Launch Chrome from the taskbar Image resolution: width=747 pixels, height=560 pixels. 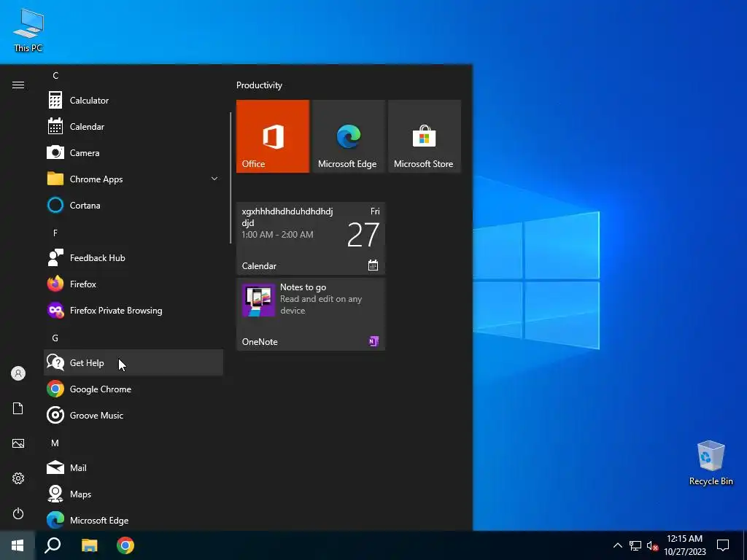coord(125,545)
